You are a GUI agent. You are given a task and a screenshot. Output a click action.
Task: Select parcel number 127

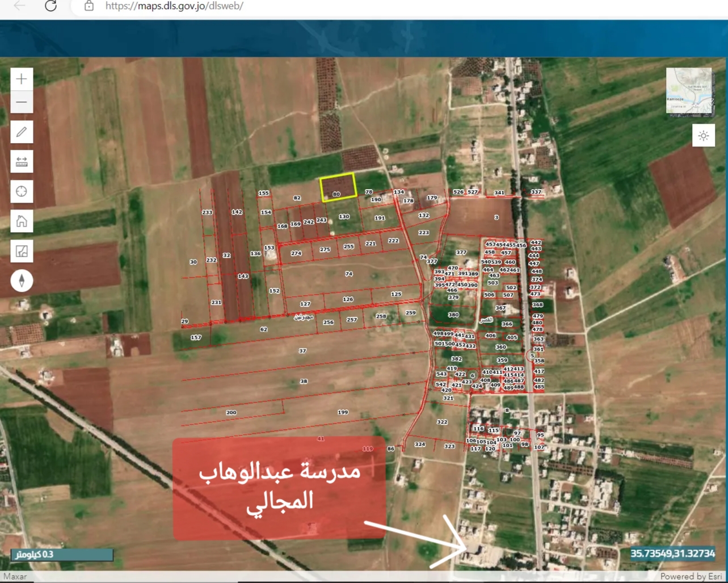(x=305, y=304)
